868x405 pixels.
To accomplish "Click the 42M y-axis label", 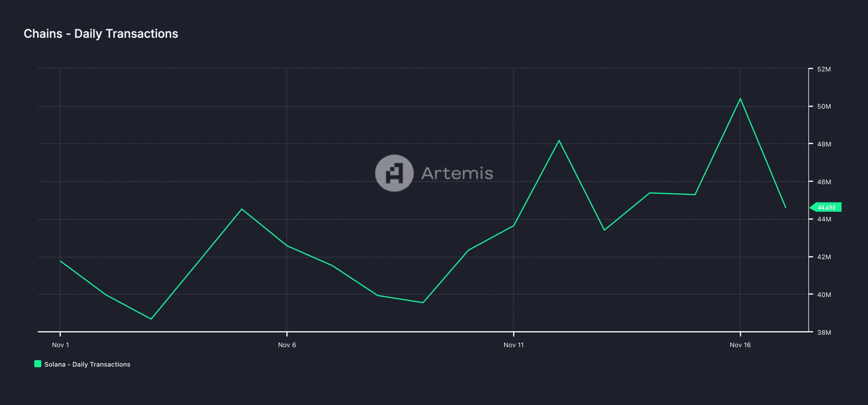I will click(824, 257).
